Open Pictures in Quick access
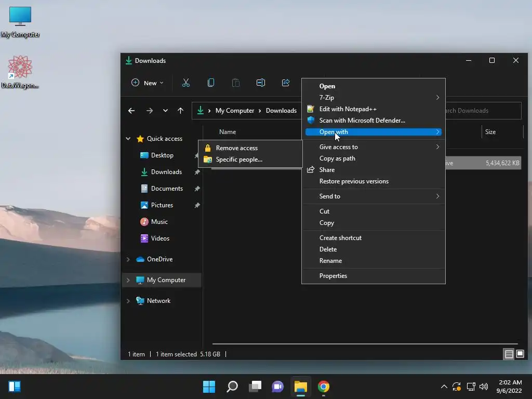This screenshot has height=399, width=532. [162, 205]
